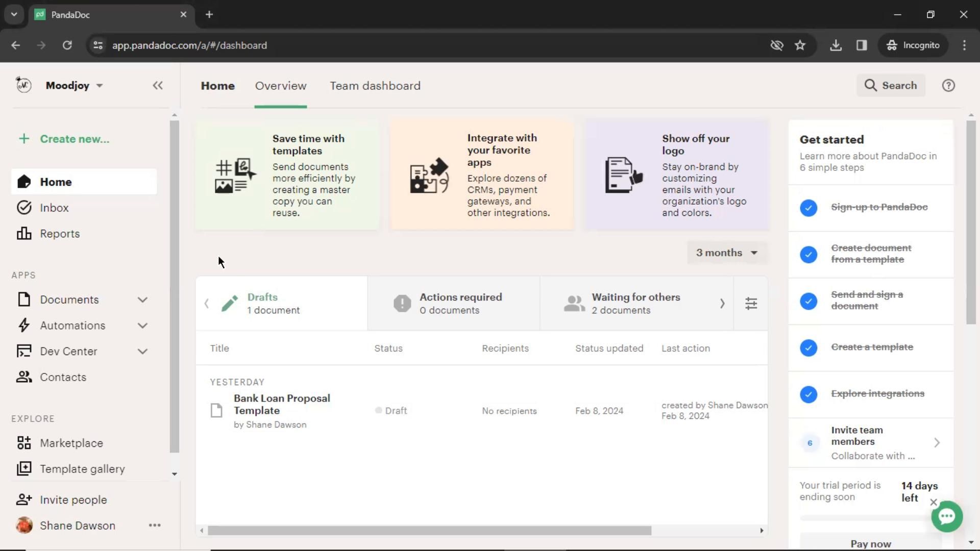The image size is (980, 551).
Task: Expand the Documents section in sidebar
Action: point(143,299)
